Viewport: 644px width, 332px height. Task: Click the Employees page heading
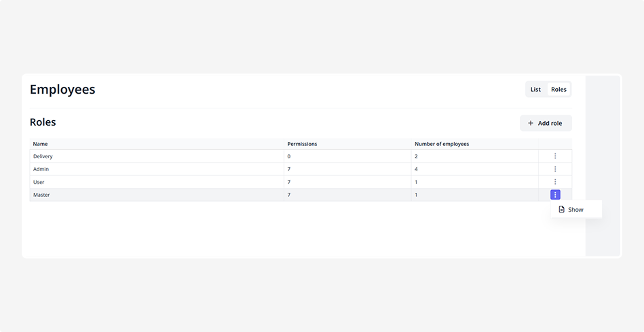click(x=62, y=90)
